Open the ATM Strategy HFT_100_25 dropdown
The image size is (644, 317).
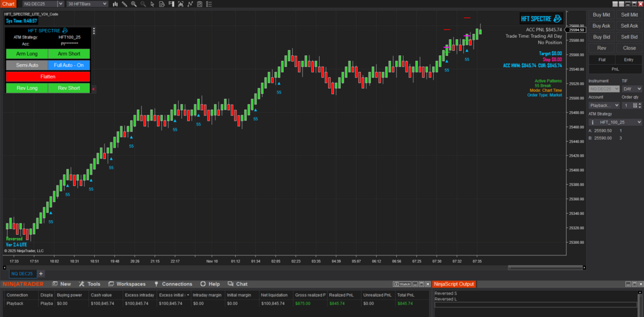pyautogui.click(x=615, y=123)
